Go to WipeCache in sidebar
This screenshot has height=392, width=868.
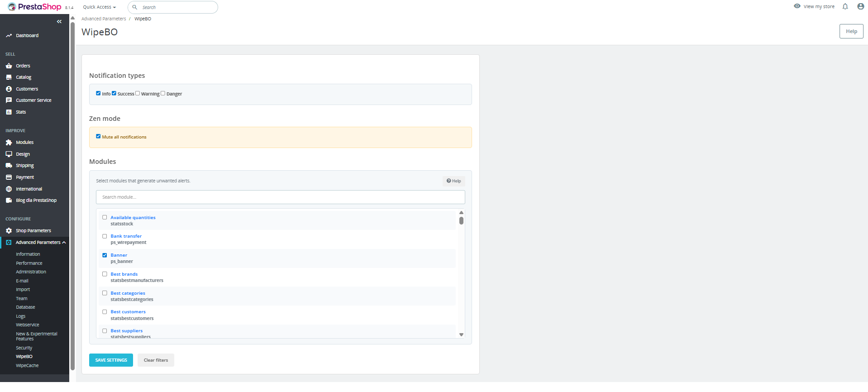coord(27,366)
